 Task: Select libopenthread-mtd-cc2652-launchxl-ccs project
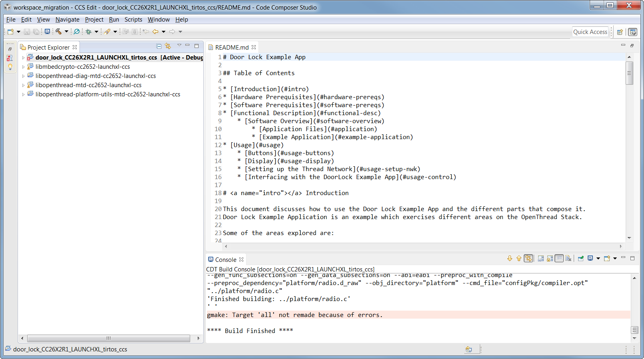point(88,85)
